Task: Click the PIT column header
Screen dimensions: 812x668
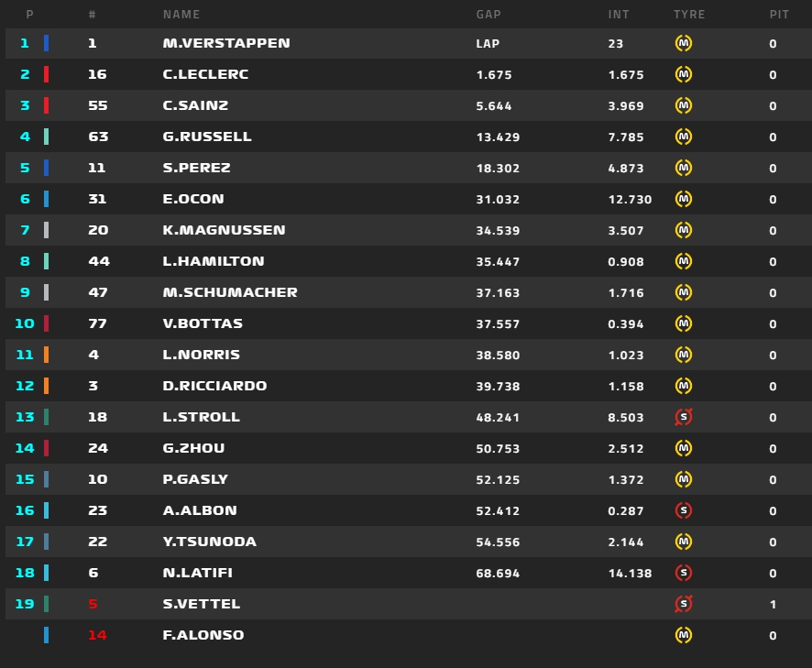Action: tap(779, 15)
